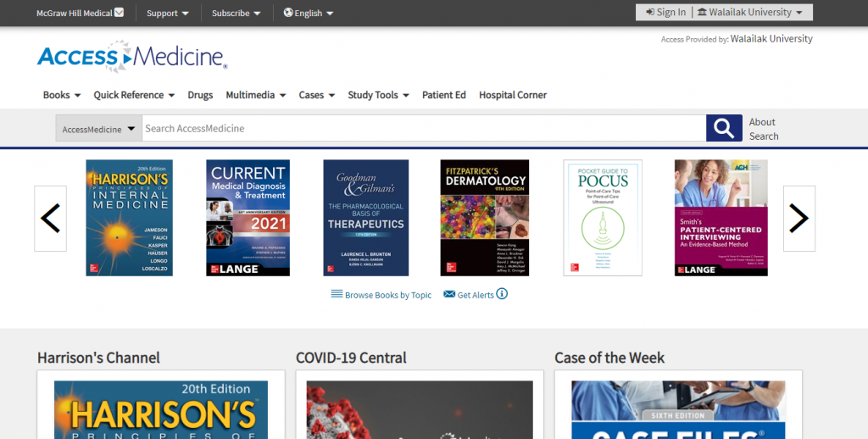Screen dimensions: 868x439
Task: Expand the McGraw Hill Medical menu
Action: click(80, 13)
